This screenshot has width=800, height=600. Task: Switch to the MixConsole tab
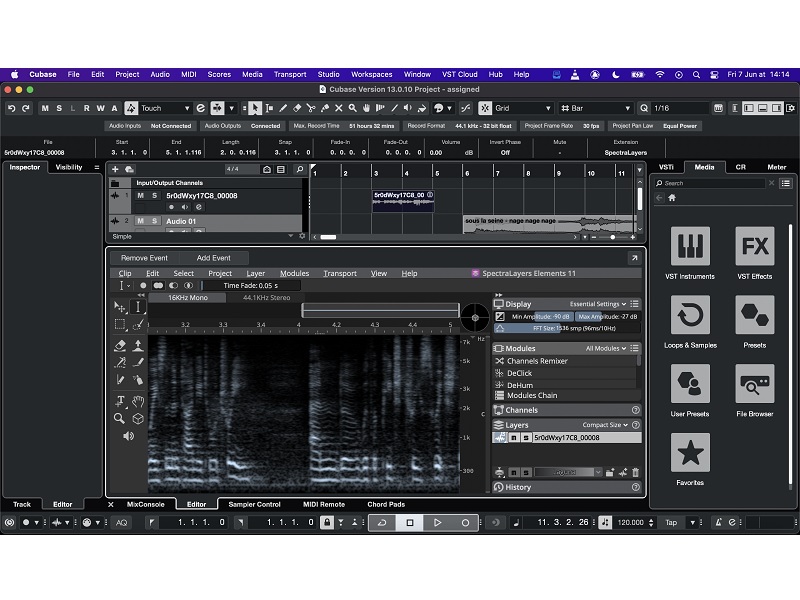(146, 504)
